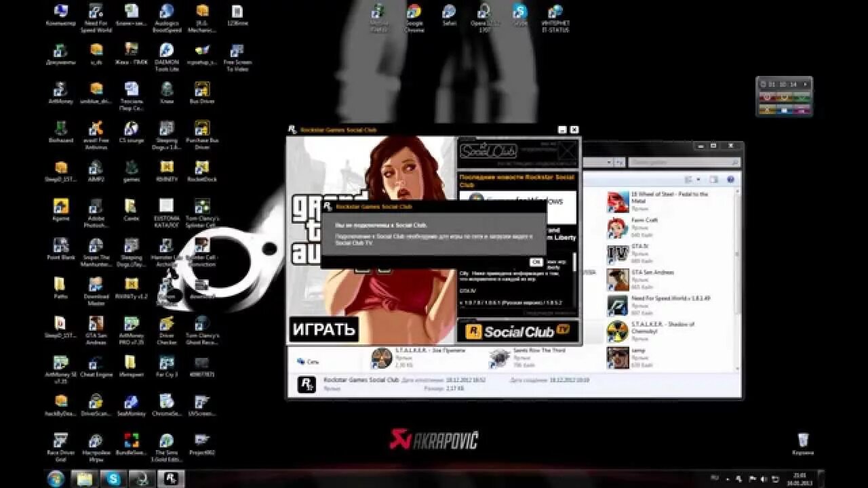Open Download Master desktop icon
The image size is (868, 488).
(x=96, y=291)
